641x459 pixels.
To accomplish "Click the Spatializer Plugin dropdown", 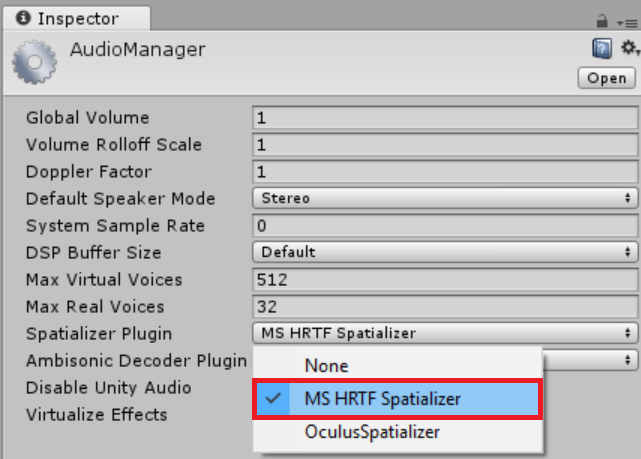I will (x=445, y=333).
